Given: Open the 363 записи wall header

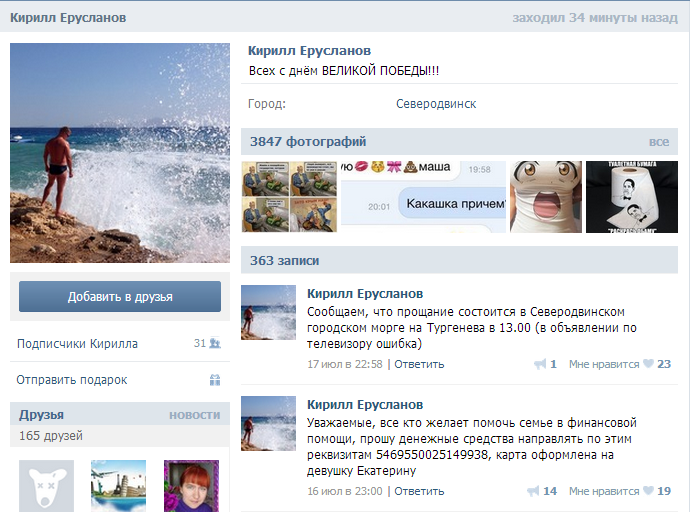Looking at the screenshot, I should [284, 261].
